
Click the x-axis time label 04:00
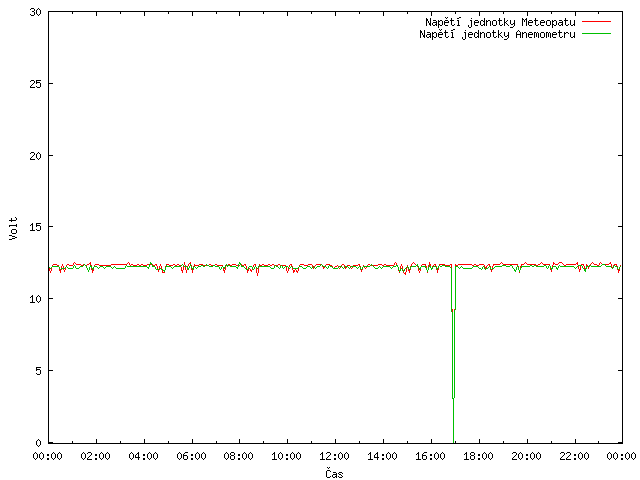(143, 456)
